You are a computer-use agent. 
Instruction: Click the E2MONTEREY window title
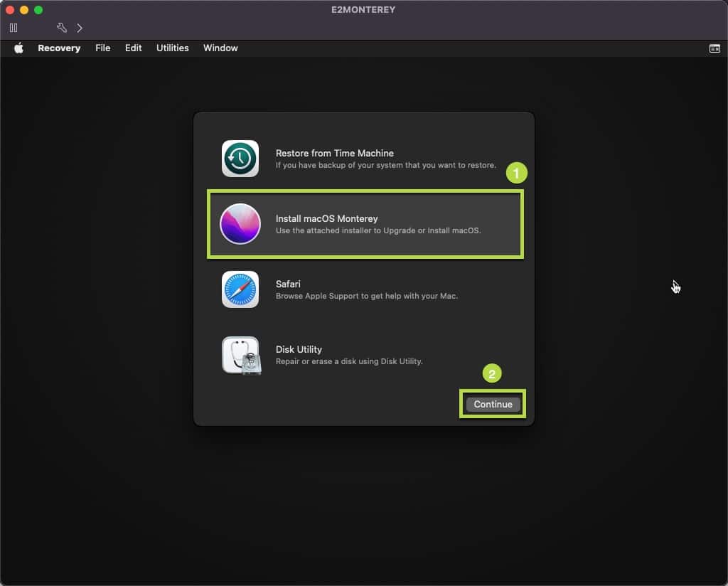click(363, 10)
